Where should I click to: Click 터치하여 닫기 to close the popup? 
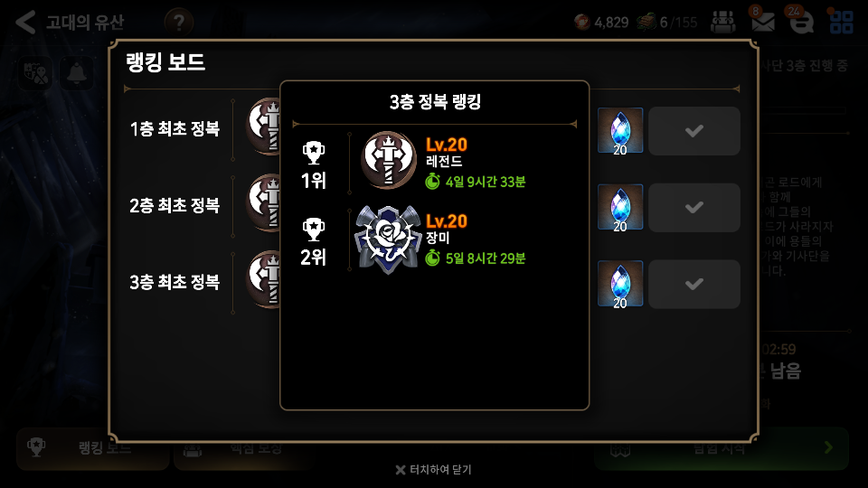[x=434, y=470]
